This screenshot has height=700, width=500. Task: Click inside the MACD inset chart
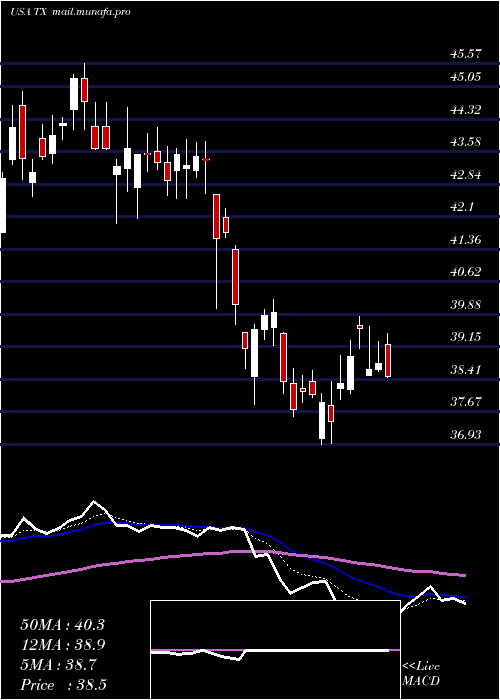(275, 650)
